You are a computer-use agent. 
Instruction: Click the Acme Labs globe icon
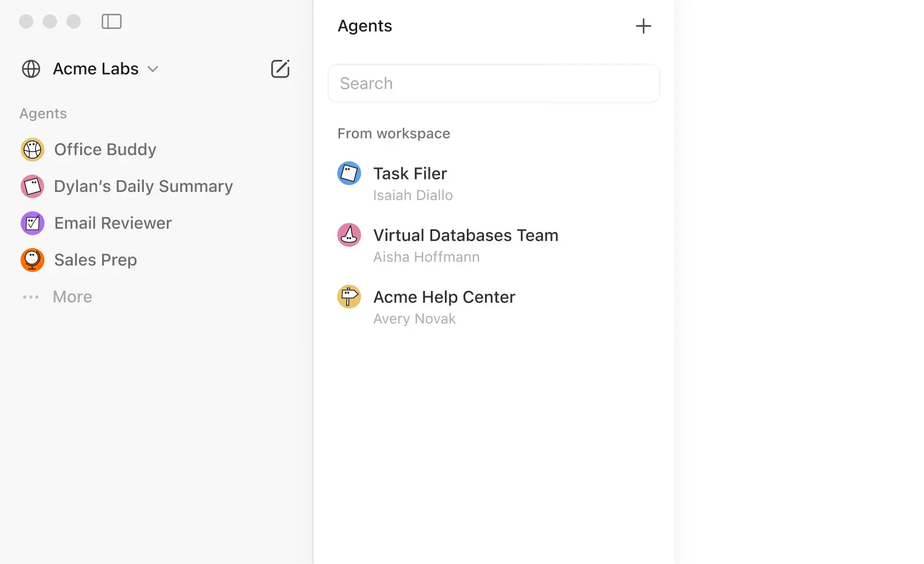pyautogui.click(x=30, y=68)
